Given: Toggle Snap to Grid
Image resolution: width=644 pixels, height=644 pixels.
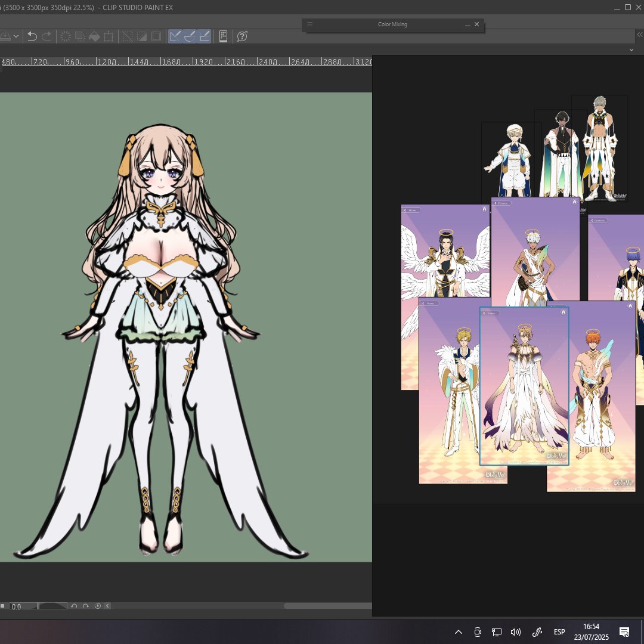Looking at the screenshot, I should click(205, 36).
